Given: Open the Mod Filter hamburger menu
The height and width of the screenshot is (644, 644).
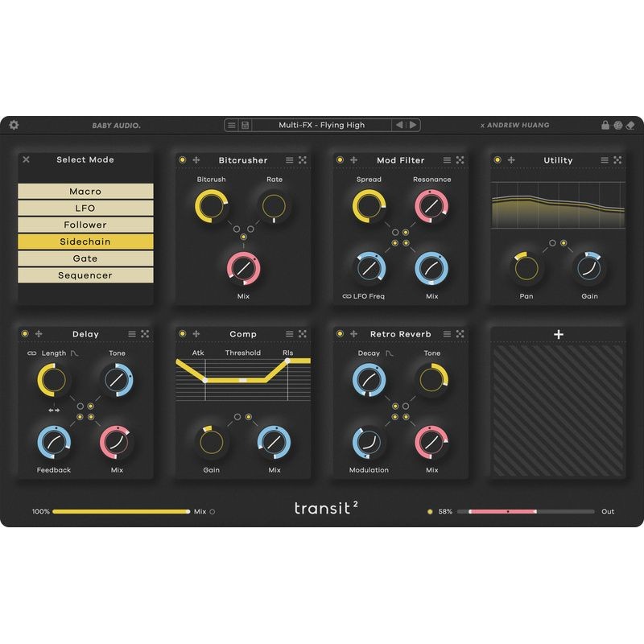Looking at the screenshot, I should (x=448, y=160).
